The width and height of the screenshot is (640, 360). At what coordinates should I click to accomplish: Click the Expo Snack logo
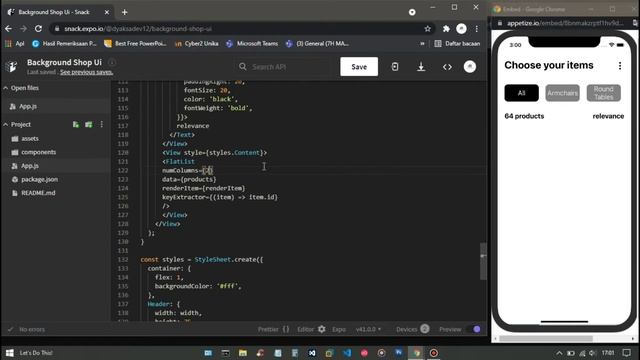[x=12, y=67]
